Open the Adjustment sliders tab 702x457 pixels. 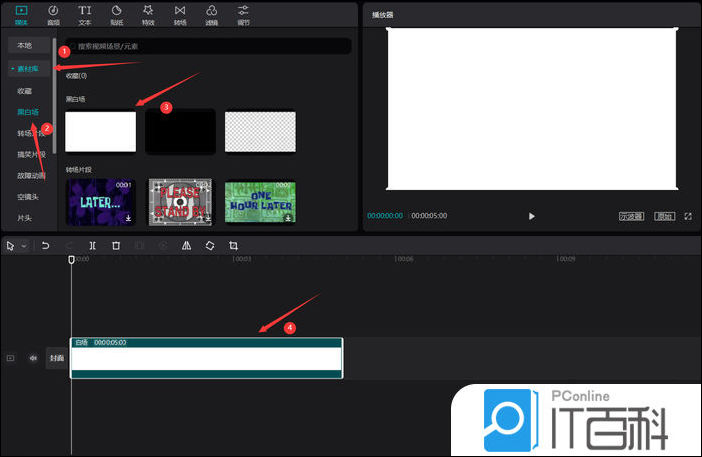243,15
